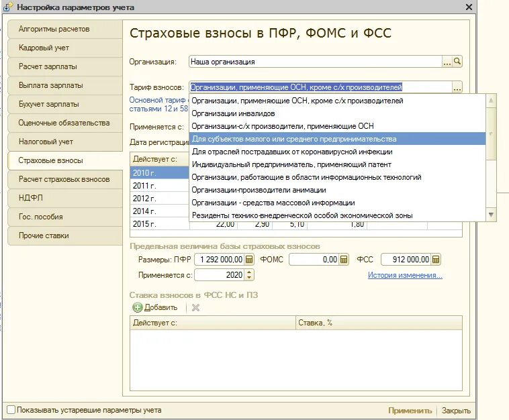Click Применяется с year field 2020
Viewport: 509px width, 420px height.
[x=220, y=275]
